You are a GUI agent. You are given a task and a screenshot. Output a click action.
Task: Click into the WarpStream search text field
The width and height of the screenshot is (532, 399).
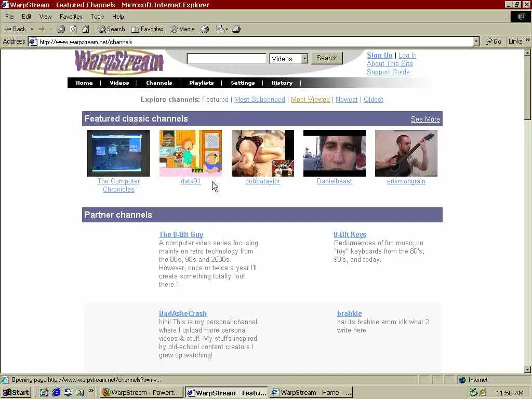(x=227, y=58)
